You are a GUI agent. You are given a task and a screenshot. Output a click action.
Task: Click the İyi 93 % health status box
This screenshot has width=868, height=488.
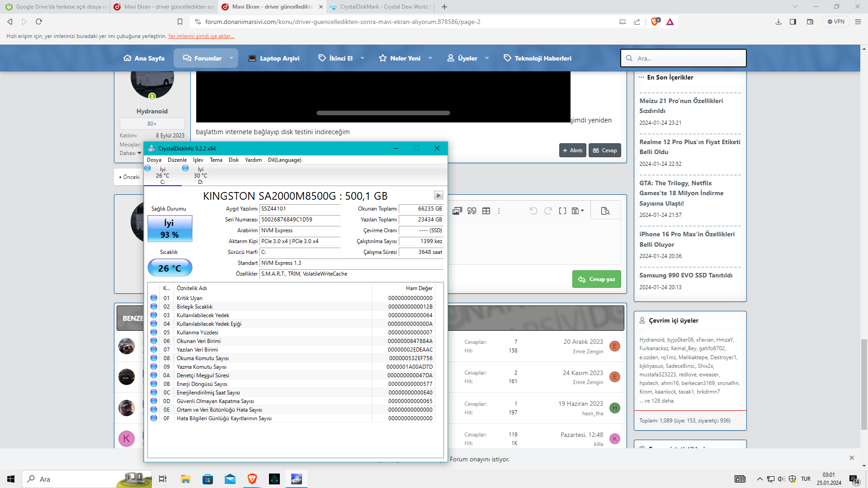coord(170,229)
